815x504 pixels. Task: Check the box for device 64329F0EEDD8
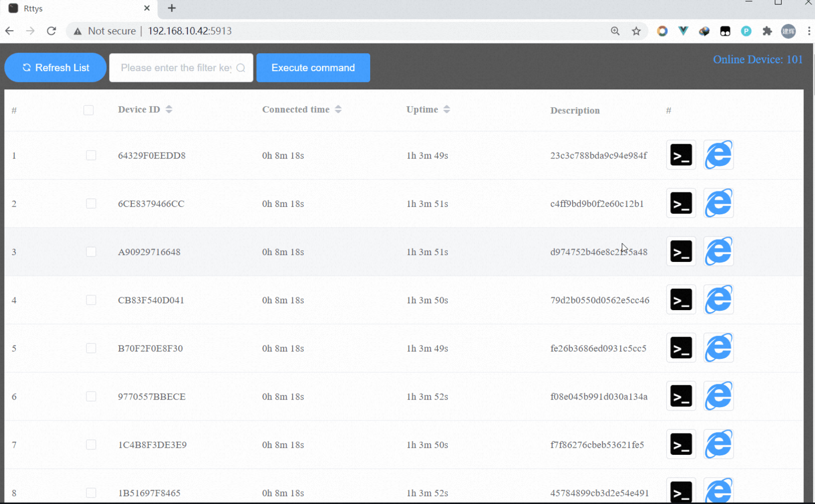tap(91, 155)
